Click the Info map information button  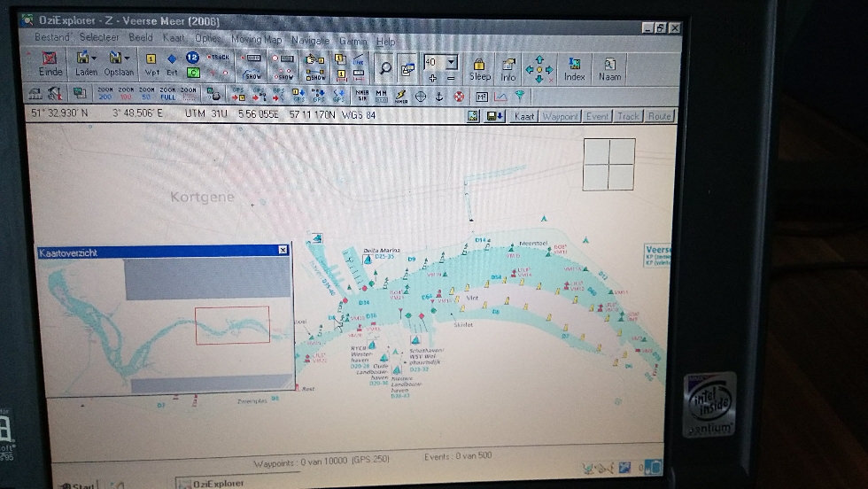pyautogui.click(x=508, y=69)
